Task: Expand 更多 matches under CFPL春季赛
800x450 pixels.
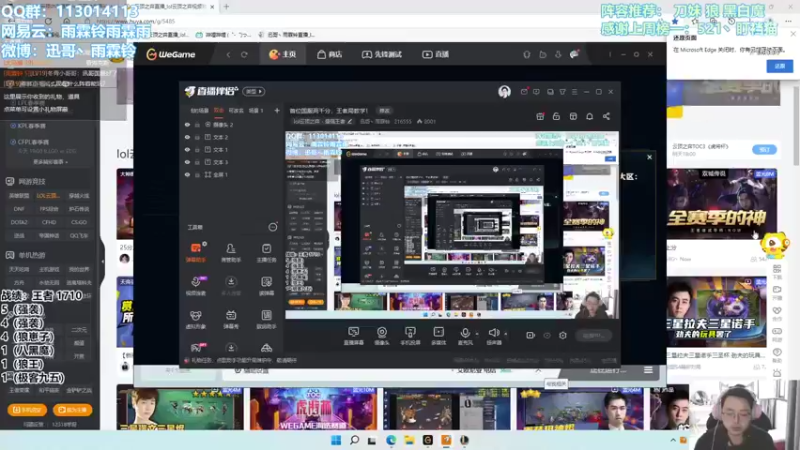Action: pyautogui.click(x=50, y=162)
